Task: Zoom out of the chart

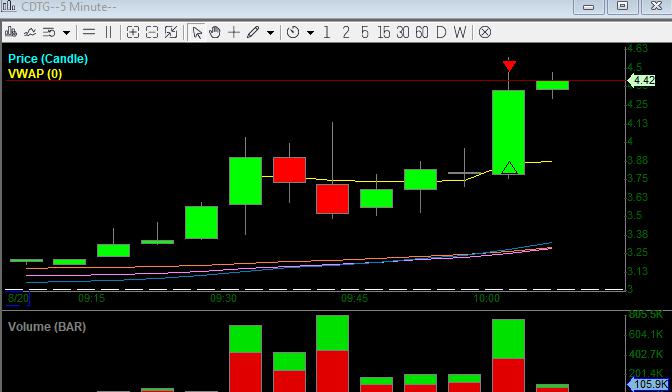Action: click(x=152, y=32)
